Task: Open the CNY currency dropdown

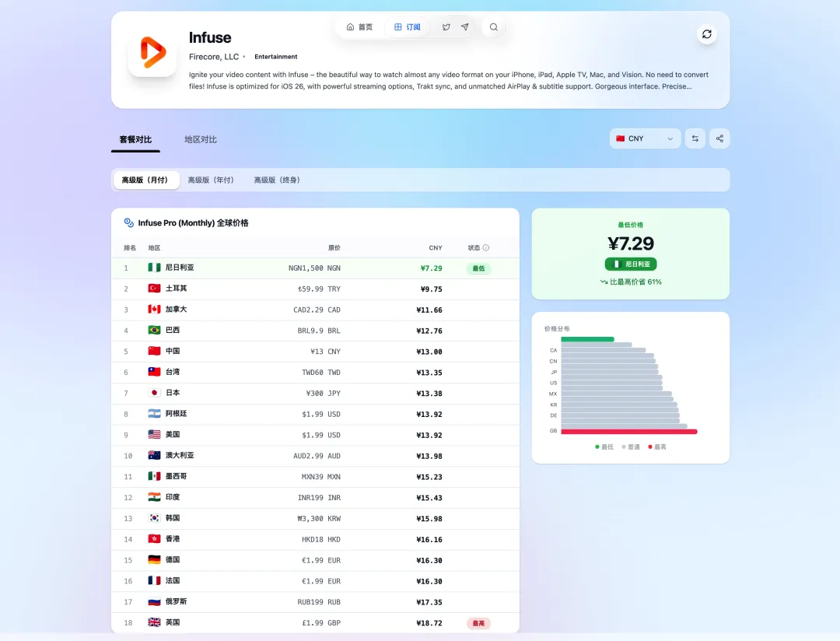Action: (x=645, y=138)
